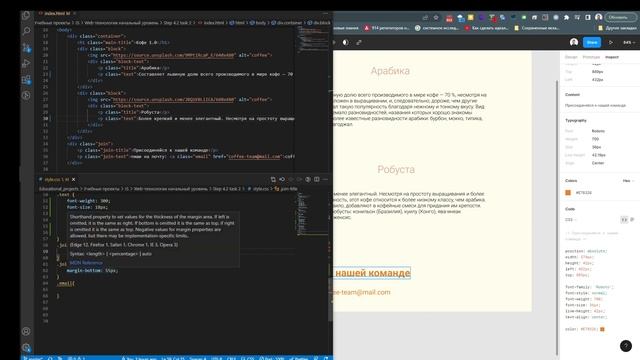
Task: Click the .email{ selector line in style.css
Action: tap(66, 283)
